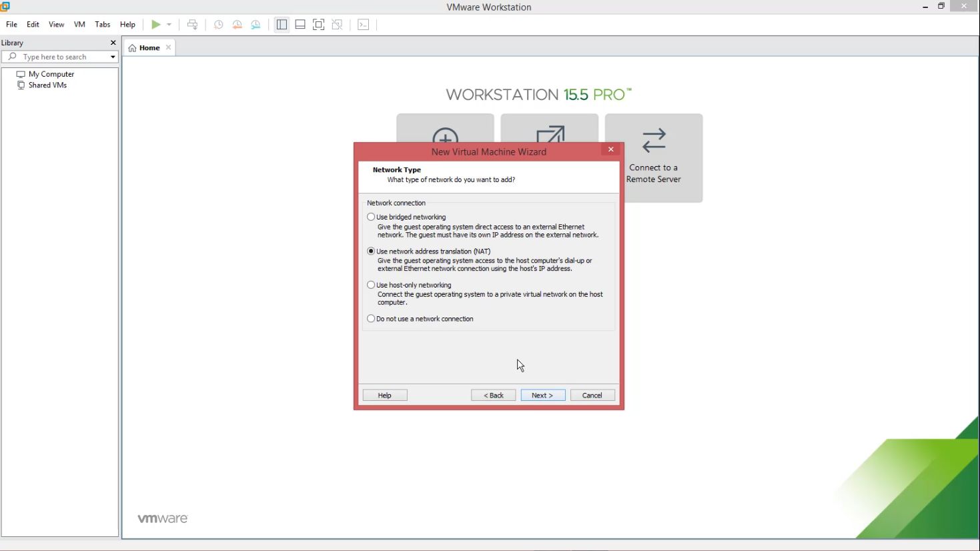Open the library search filter dropdown
Screen dimensions: 980x551
coord(113,57)
